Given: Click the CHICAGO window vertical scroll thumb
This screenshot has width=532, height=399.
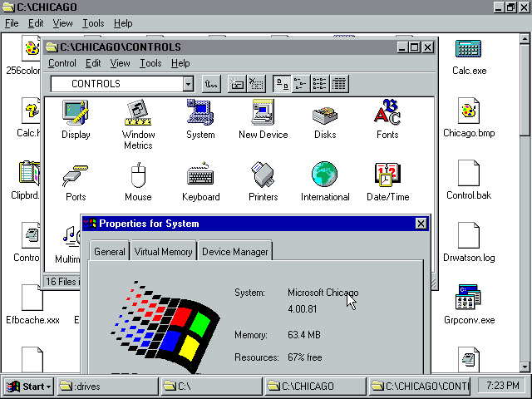Looking at the screenshot, I should click(525, 90).
